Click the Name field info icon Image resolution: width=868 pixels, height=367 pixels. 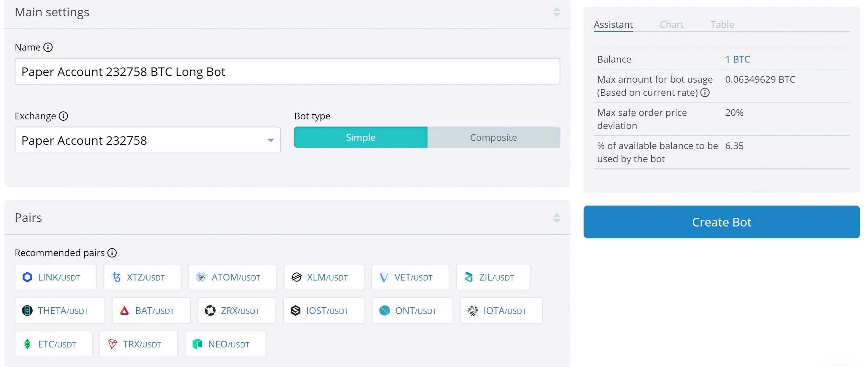pos(48,47)
